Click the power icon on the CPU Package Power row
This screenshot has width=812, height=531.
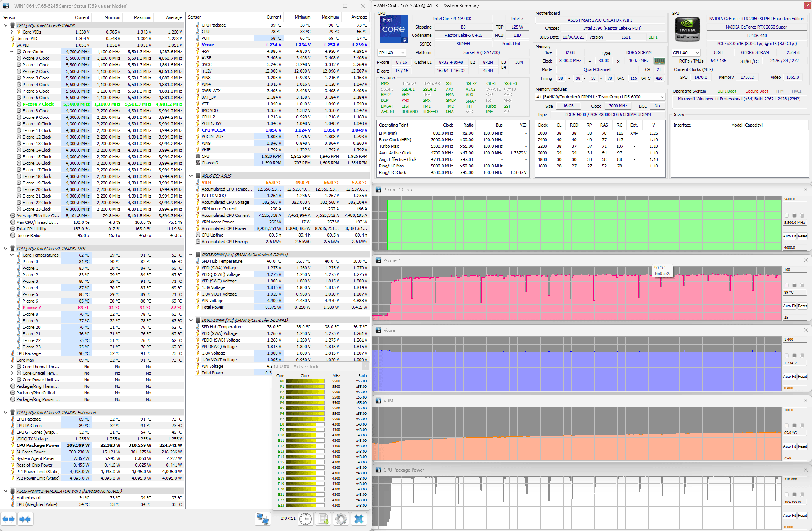(13, 445)
